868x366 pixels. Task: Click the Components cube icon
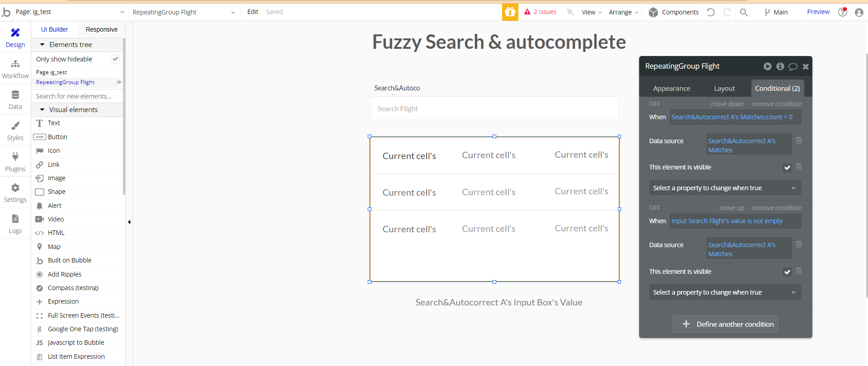pos(653,12)
